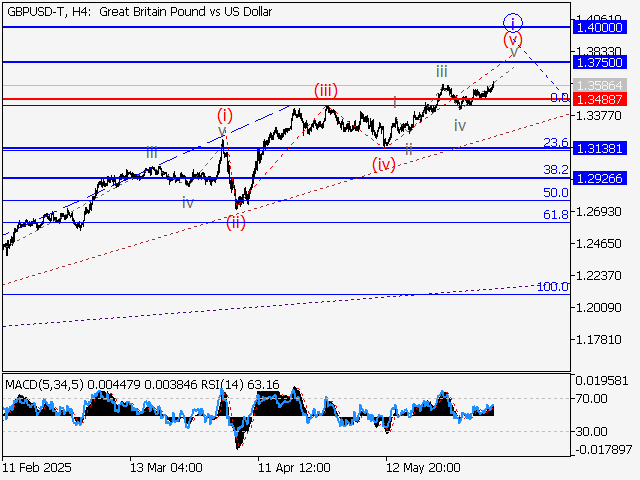
Task: Click the red wave (iii) label
Action: pyautogui.click(x=325, y=91)
